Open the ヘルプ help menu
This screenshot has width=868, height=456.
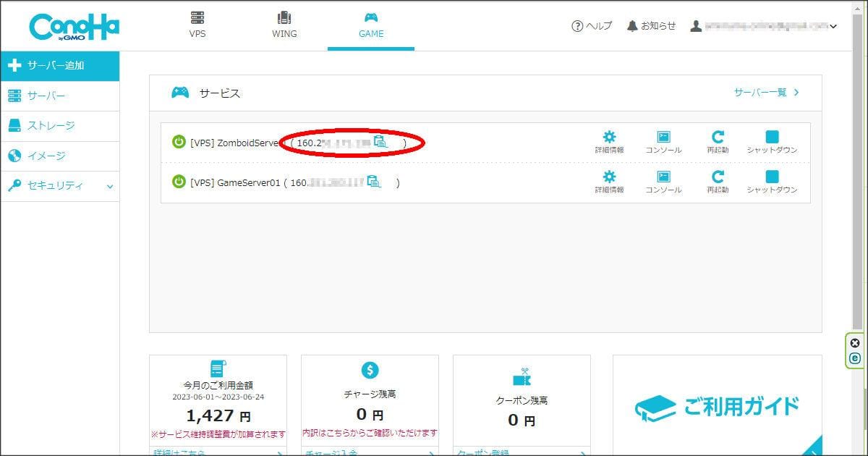tap(592, 26)
